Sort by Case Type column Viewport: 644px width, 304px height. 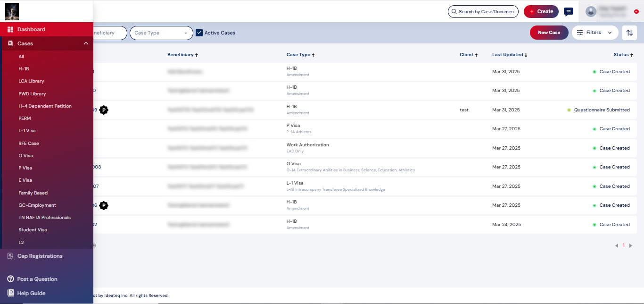pos(300,55)
